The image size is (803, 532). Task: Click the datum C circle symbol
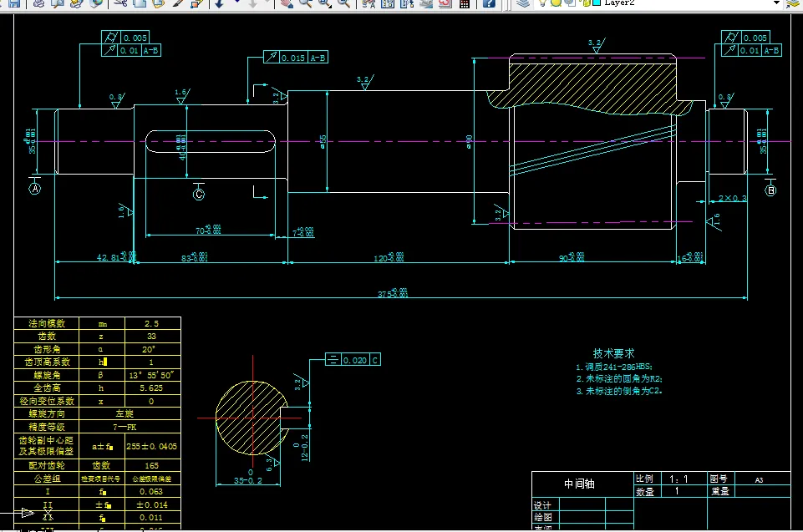pyautogui.click(x=199, y=194)
